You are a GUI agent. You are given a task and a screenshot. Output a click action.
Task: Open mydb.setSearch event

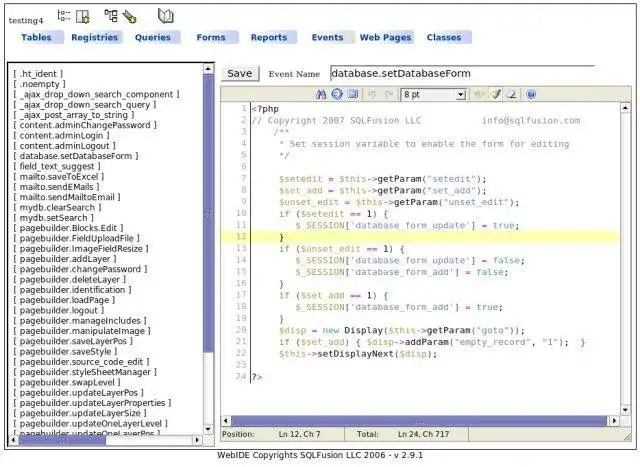[x=53, y=218]
